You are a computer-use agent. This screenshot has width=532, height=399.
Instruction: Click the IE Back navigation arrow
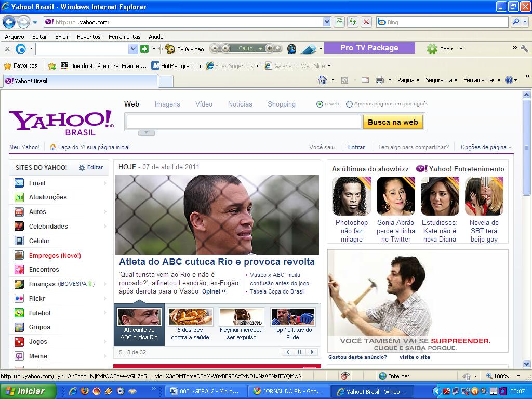pyautogui.click(x=9, y=22)
